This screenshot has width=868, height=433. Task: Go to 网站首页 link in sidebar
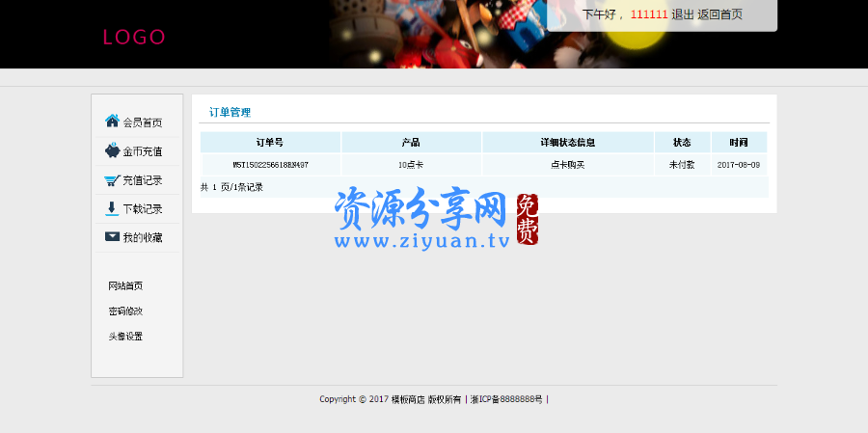(x=125, y=286)
